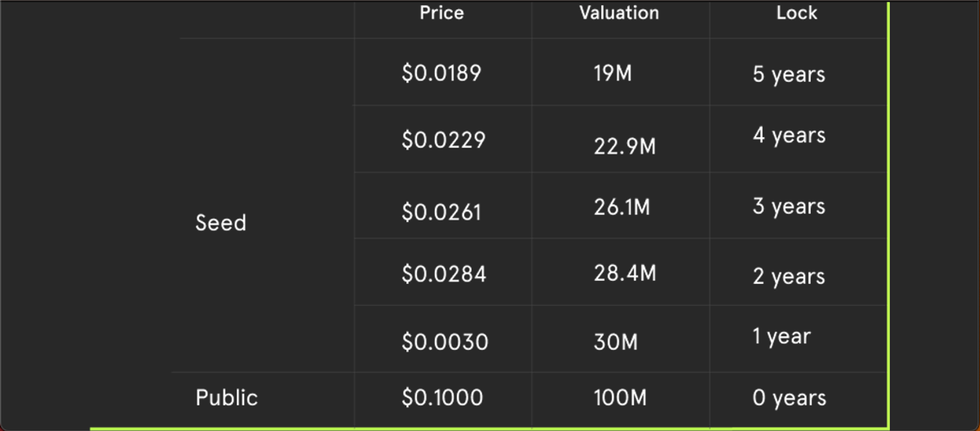Select the Seed row label
The width and height of the screenshot is (980, 431).
(x=221, y=223)
